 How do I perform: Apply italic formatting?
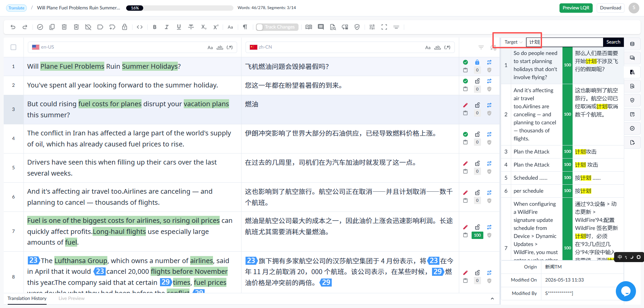(167, 27)
